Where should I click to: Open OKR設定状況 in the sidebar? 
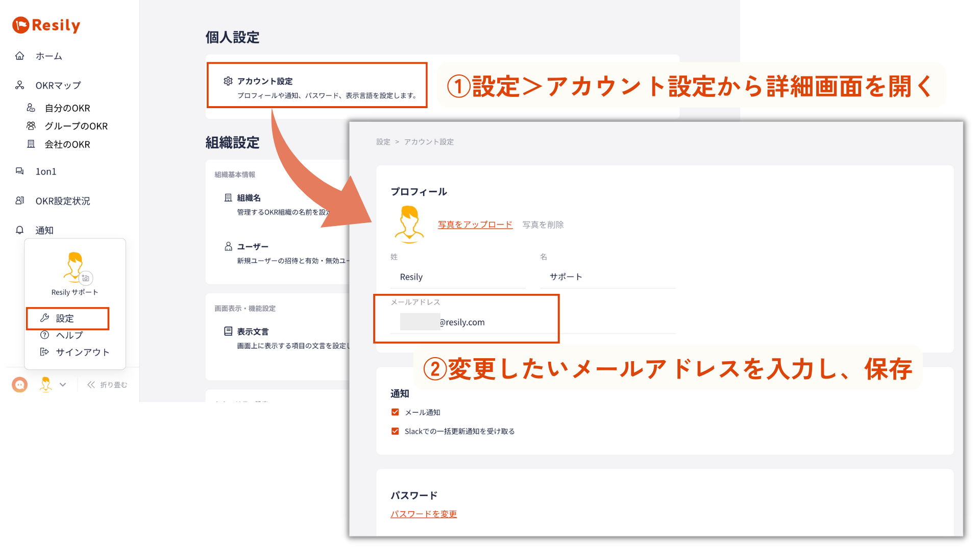tap(63, 201)
